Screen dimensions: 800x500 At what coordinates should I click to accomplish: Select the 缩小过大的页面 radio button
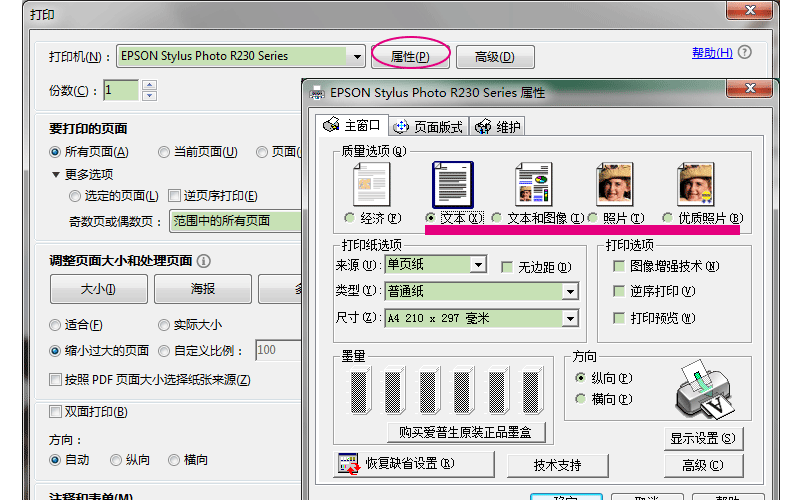[x=55, y=351]
